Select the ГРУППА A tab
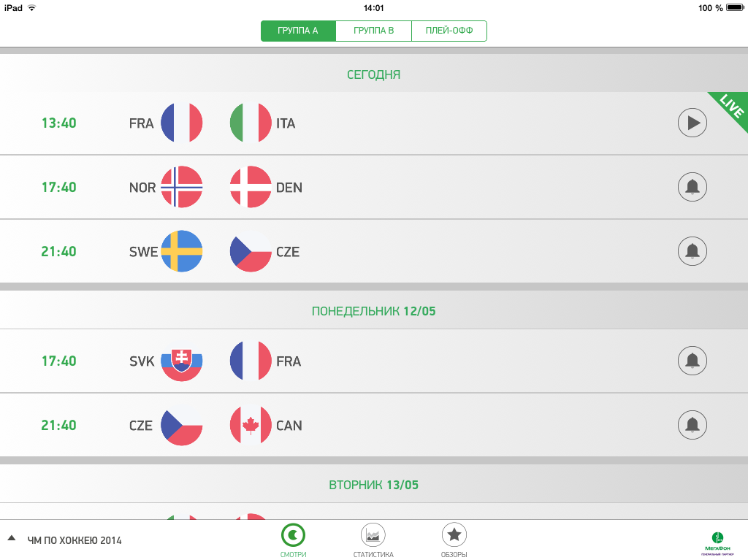Image resolution: width=748 pixels, height=560 pixels. 298,31
